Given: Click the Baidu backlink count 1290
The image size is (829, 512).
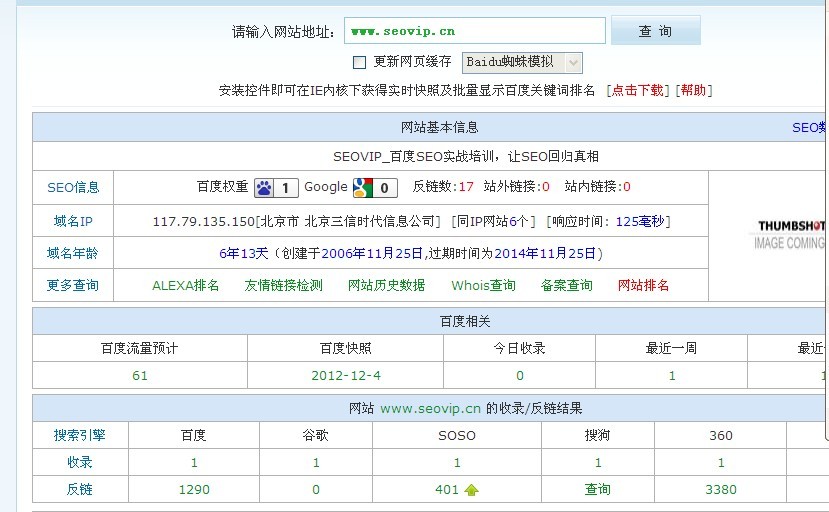Looking at the screenshot, I should (194, 490).
